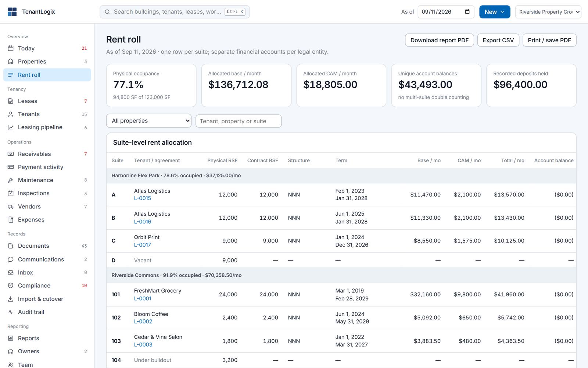Click the Tenant, property or suite filter field

coord(239,121)
